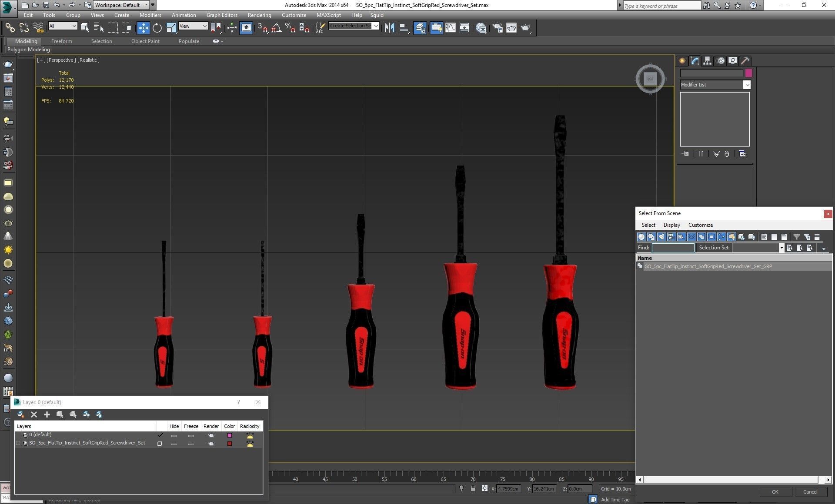Click the Mirror tool icon
This screenshot has height=504, width=835.
(389, 28)
